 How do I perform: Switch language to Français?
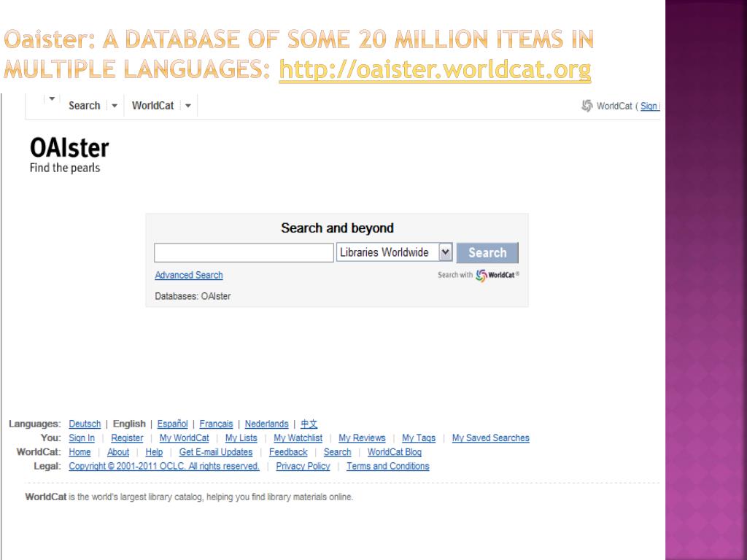pyautogui.click(x=216, y=424)
